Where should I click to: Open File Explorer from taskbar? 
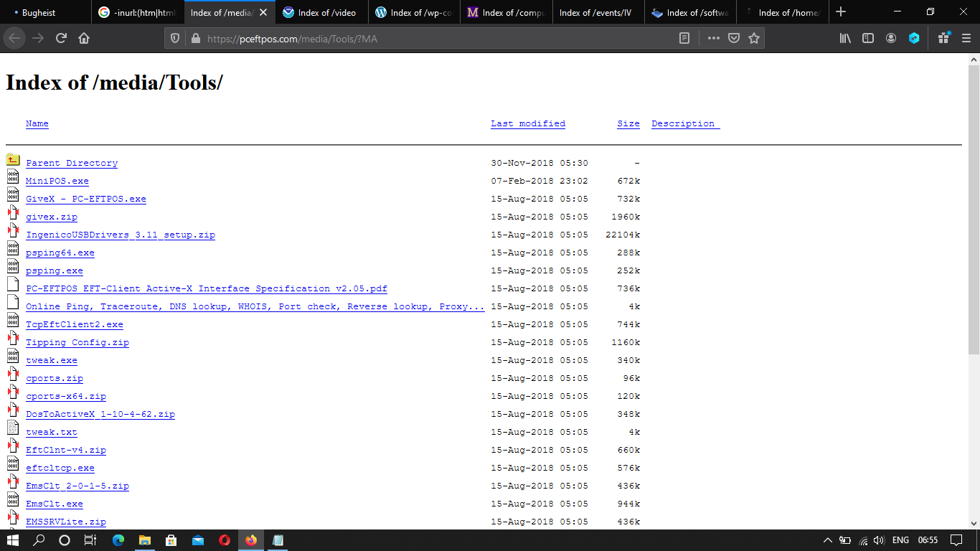coord(145,540)
